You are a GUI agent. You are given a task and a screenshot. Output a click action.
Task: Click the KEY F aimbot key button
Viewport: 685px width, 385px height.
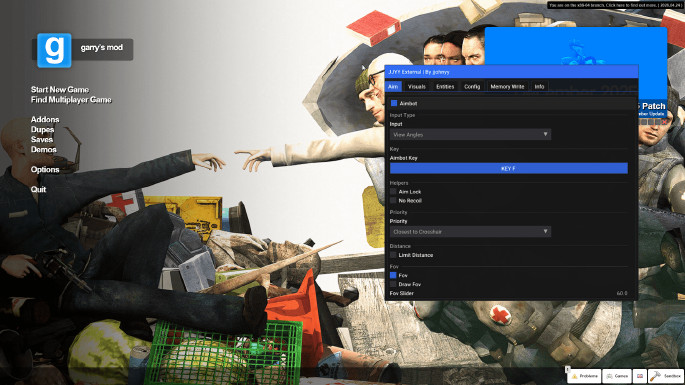[509, 168]
